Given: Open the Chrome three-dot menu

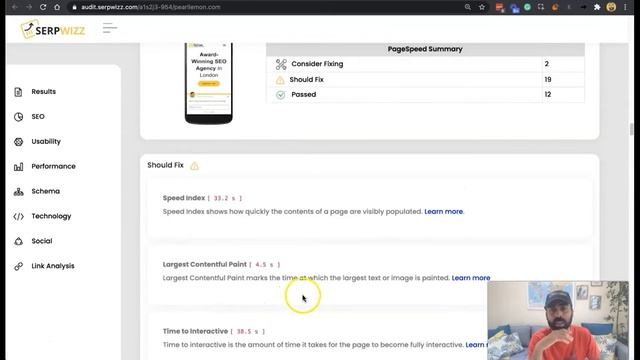Looking at the screenshot, I should click(x=625, y=7).
